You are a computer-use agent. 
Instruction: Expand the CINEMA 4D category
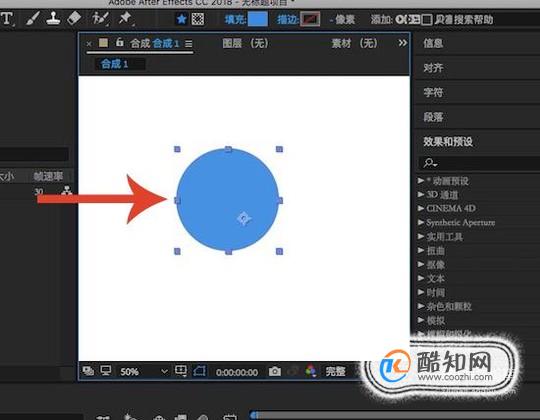[421, 208]
